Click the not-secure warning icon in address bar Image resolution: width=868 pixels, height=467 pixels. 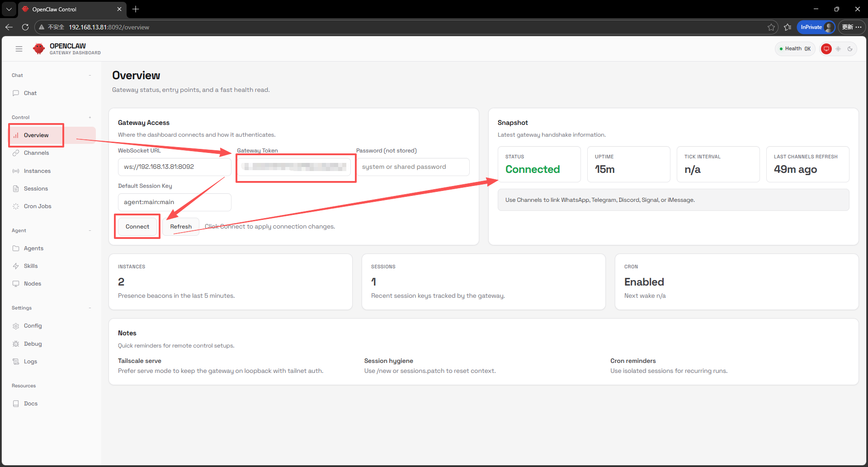point(42,27)
